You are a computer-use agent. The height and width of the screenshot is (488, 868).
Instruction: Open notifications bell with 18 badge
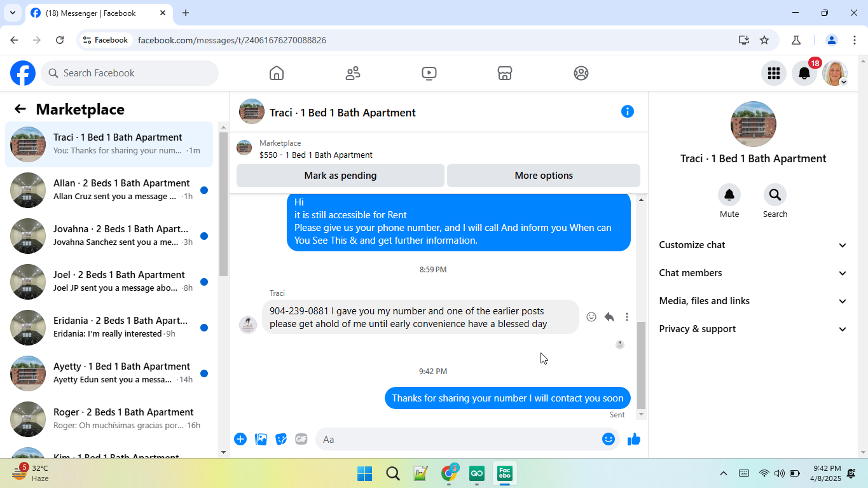(804, 73)
